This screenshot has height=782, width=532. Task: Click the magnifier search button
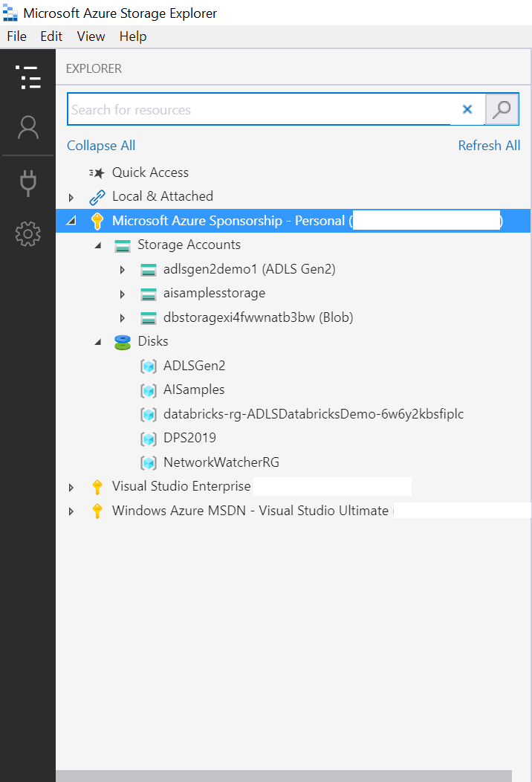pyautogui.click(x=502, y=109)
